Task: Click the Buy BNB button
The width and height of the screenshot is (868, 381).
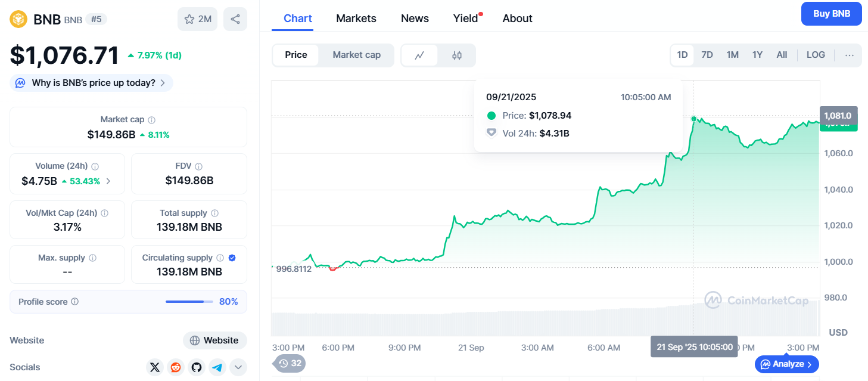Action: pyautogui.click(x=832, y=14)
